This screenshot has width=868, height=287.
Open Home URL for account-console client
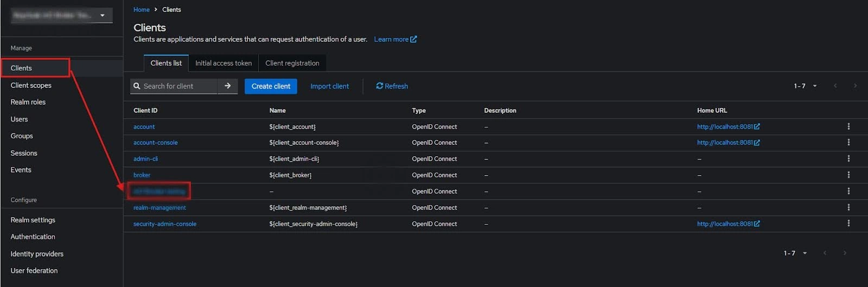[x=728, y=142]
